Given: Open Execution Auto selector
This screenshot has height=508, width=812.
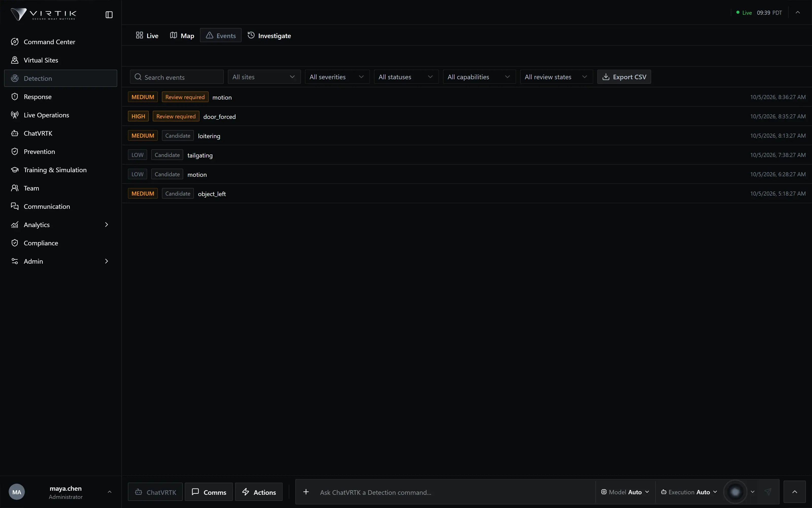Looking at the screenshot, I should [x=689, y=492].
